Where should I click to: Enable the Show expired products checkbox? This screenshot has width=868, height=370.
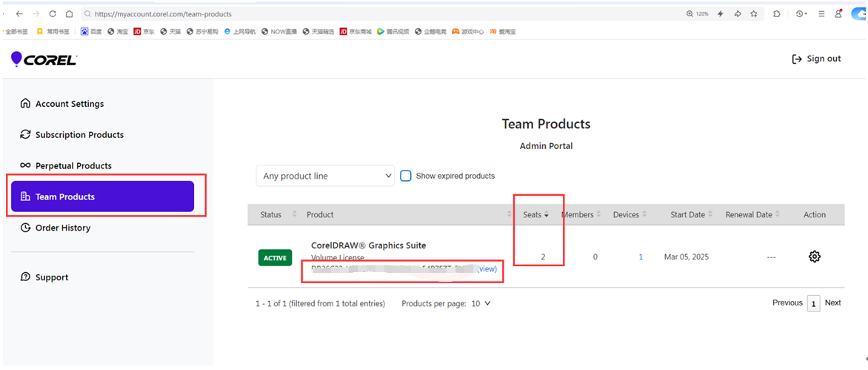click(406, 176)
